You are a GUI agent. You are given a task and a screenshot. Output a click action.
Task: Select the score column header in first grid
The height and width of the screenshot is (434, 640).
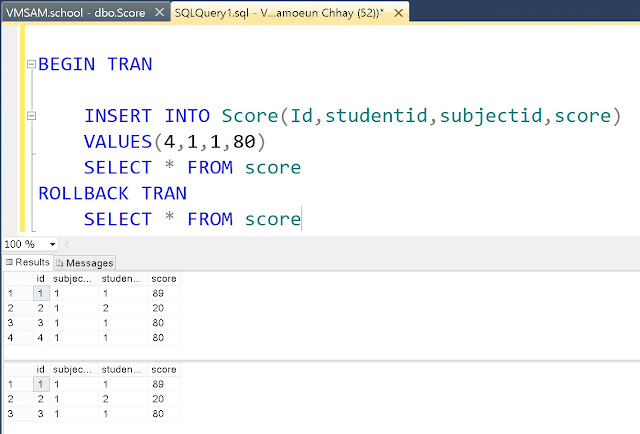(164, 278)
